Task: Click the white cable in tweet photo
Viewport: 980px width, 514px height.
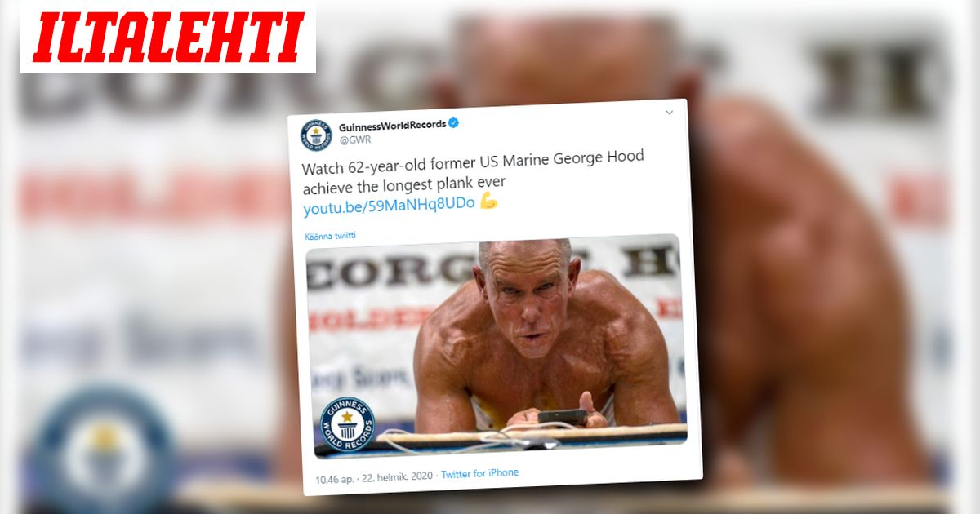Action: coord(457,439)
